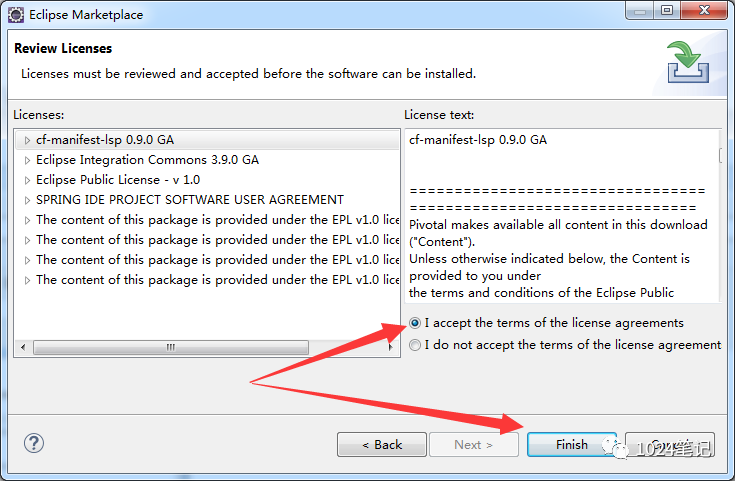Select the Eclipse Public License - v 1.0 item
This screenshot has width=735, height=481.
118,180
